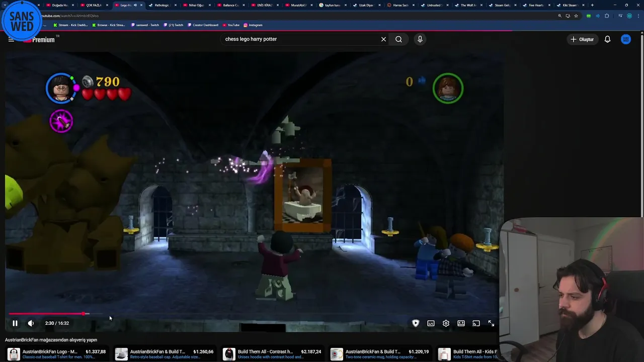Pause the YouTube video
This screenshot has width=644, height=362.
tap(15, 323)
